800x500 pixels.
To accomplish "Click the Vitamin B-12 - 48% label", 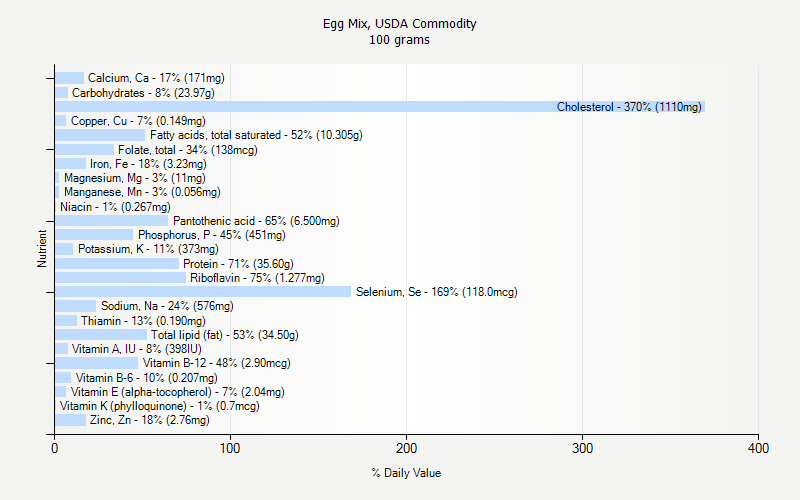I will point(216,363).
